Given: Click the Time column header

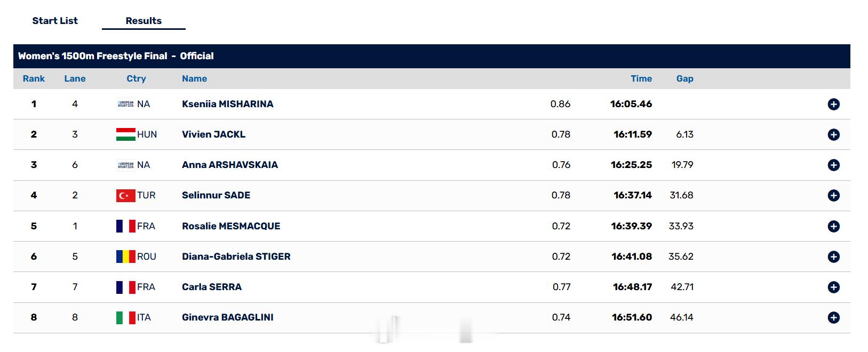Looking at the screenshot, I should coord(641,78).
